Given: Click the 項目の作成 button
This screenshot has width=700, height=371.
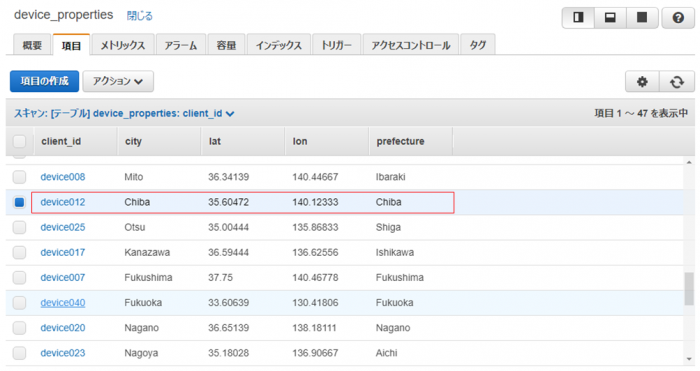Looking at the screenshot, I should (x=44, y=81).
